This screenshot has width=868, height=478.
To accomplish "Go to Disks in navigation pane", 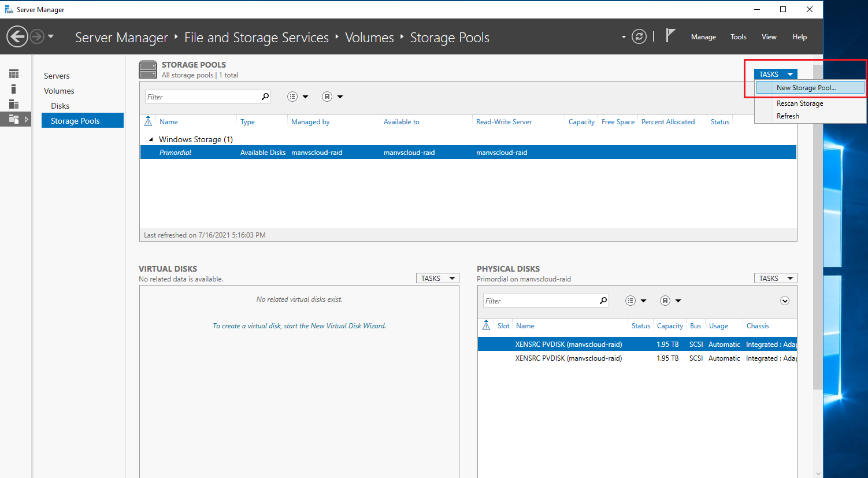I will tap(60, 106).
